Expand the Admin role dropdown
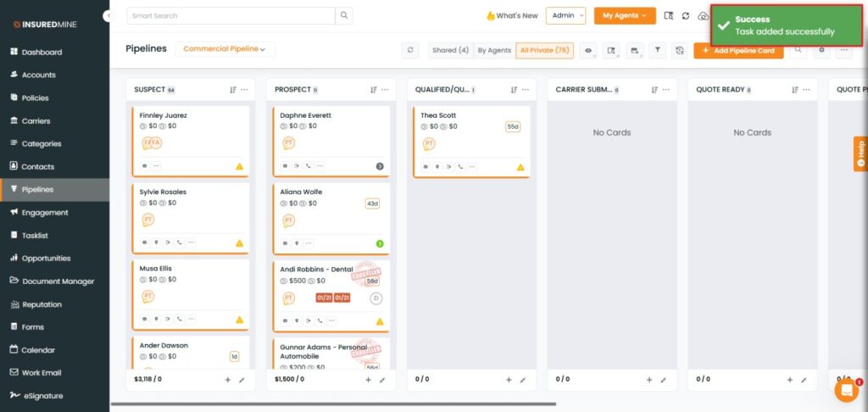 [x=565, y=15]
